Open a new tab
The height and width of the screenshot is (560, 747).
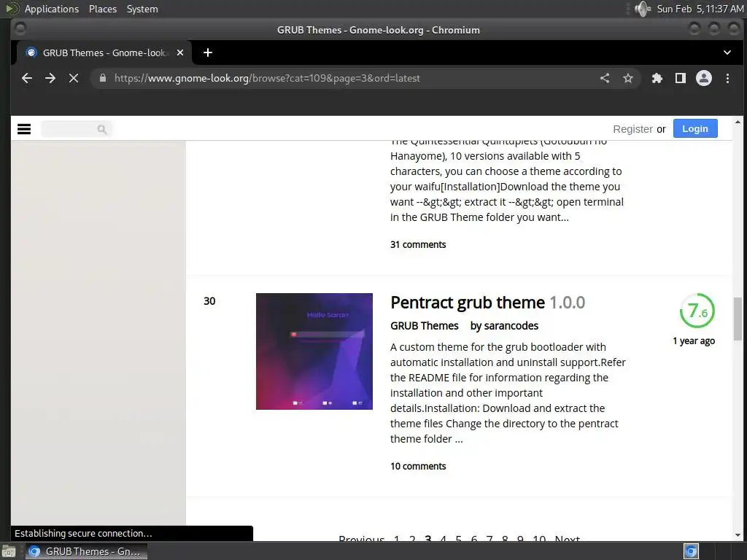208,52
